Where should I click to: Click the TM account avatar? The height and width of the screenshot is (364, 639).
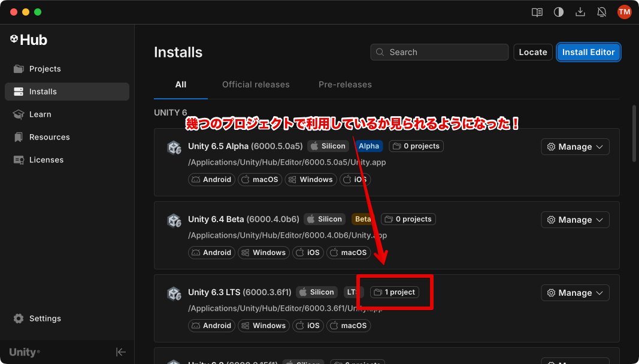coord(624,11)
